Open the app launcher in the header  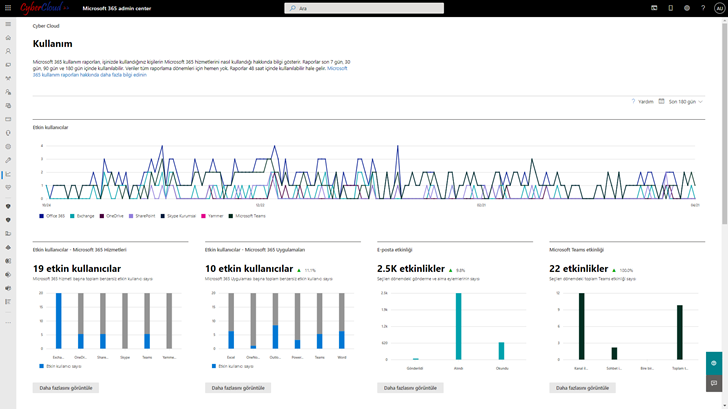(8, 8)
